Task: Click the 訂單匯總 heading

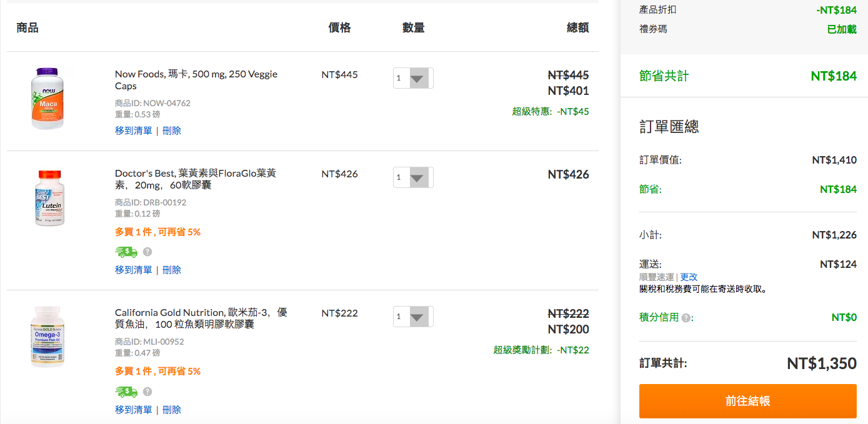Action: coord(669,127)
